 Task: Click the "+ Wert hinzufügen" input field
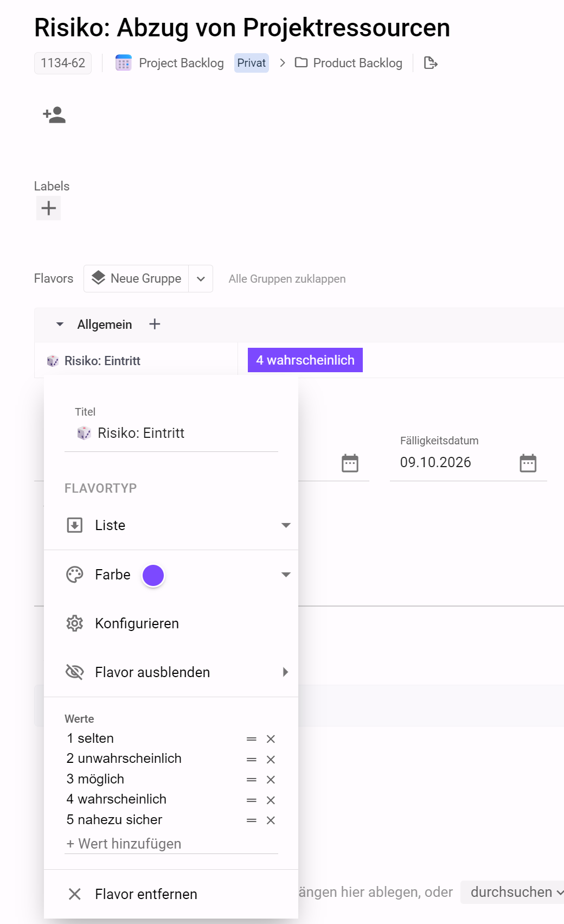tap(171, 844)
